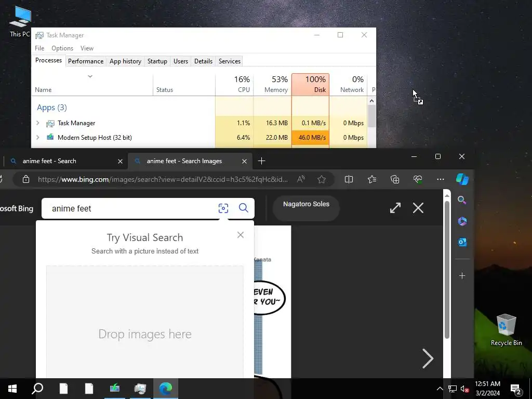Expand Modern Setup Host (32 bit) row

(38, 137)
